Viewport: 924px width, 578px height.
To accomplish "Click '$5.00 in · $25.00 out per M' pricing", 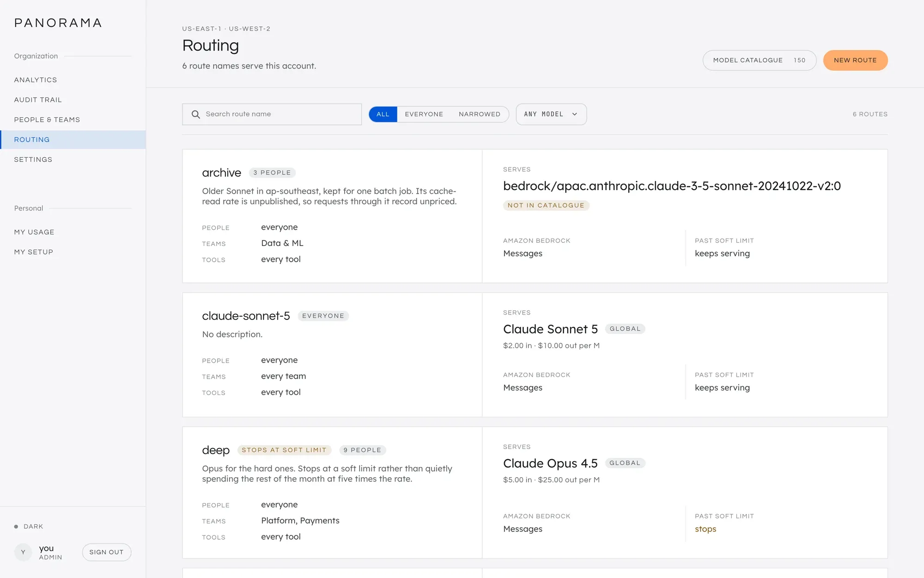I will click(551, 480).
